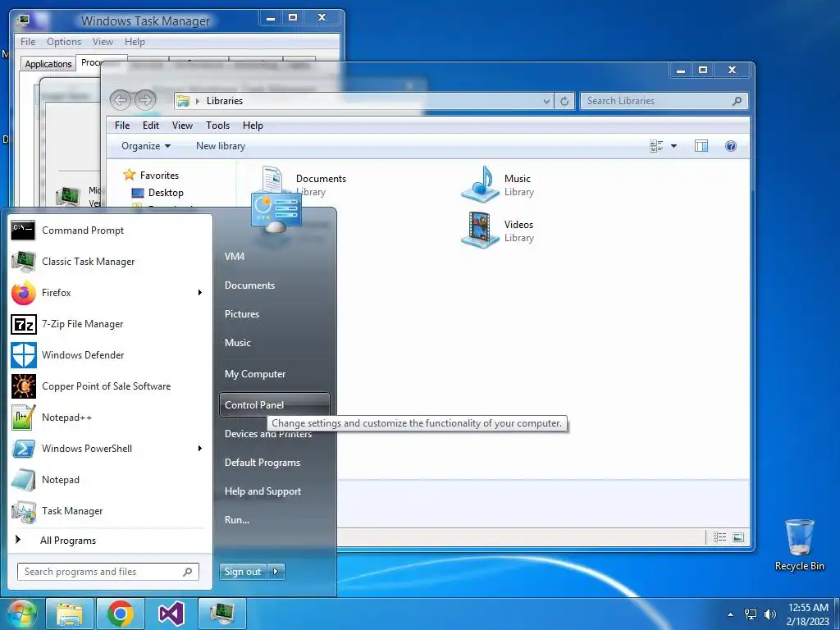
Task: Click the Search Libraries field
Action: 664,101
